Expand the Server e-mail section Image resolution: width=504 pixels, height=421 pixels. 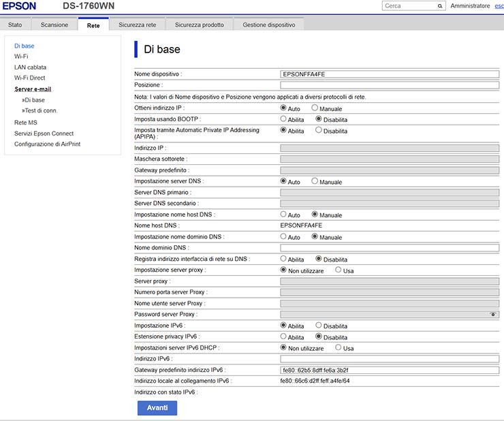click(x=33, y=89)
